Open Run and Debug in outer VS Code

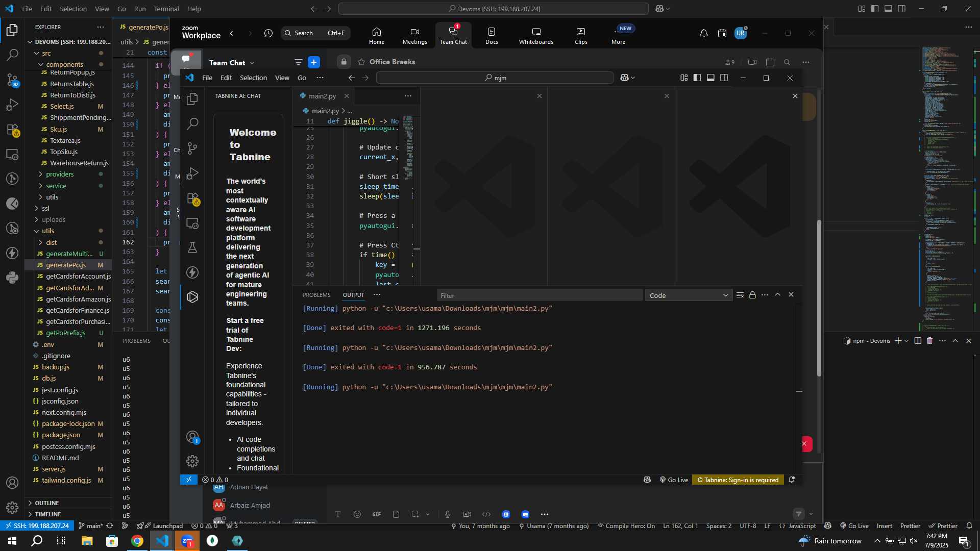coord(12,105)
